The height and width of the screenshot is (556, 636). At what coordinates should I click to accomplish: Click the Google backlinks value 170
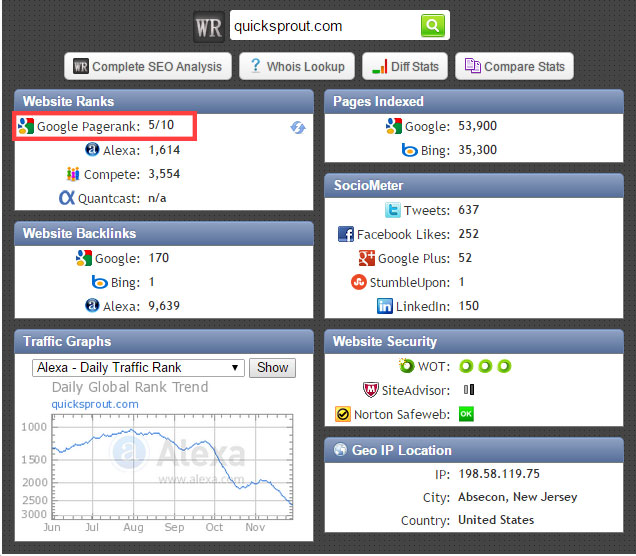[x=158, y=258]
